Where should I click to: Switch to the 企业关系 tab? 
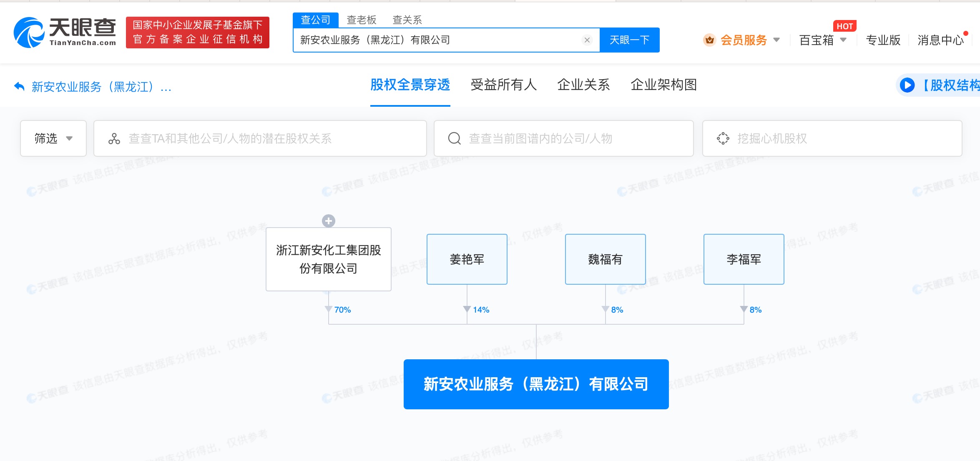pos(584,85)
